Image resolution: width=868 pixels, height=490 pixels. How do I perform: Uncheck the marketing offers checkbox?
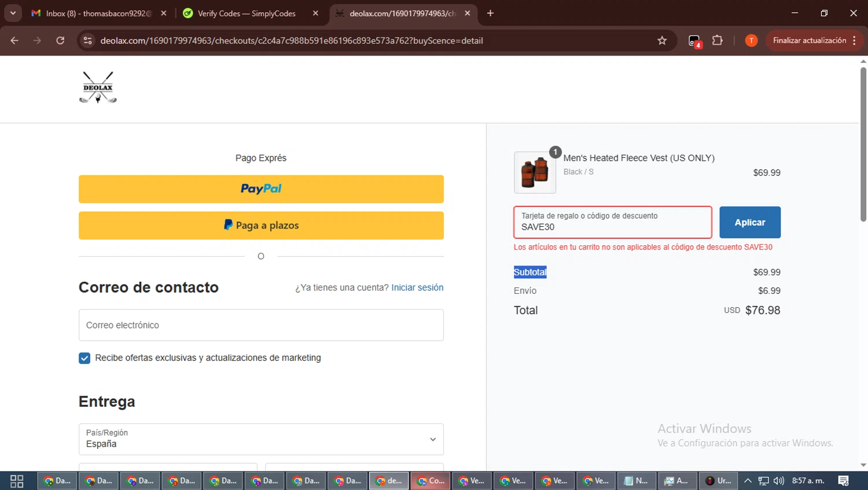pyautogui.click(x=84, y=358)
